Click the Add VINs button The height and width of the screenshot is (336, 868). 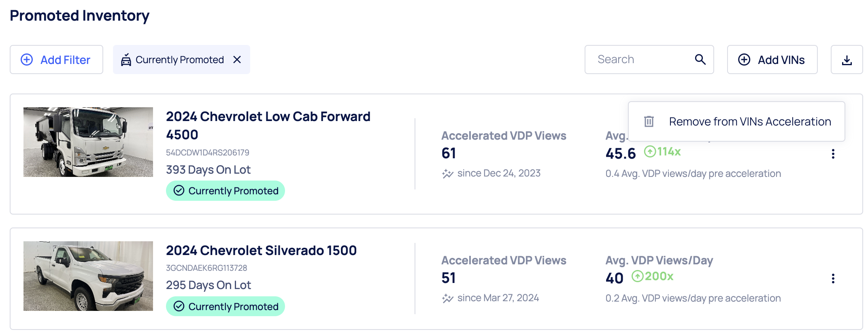click(772, 60)
